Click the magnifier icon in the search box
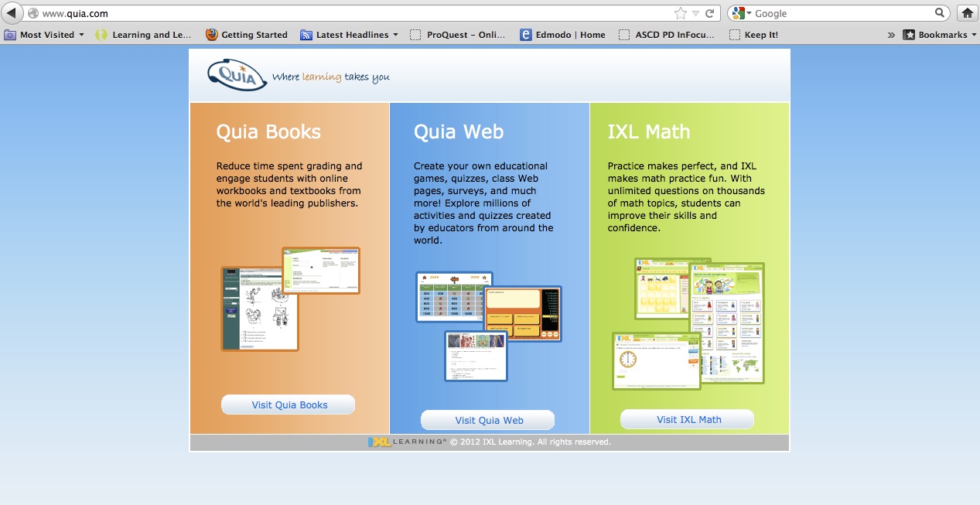Viewport: 980px width, 505px height. coord(940,13)
